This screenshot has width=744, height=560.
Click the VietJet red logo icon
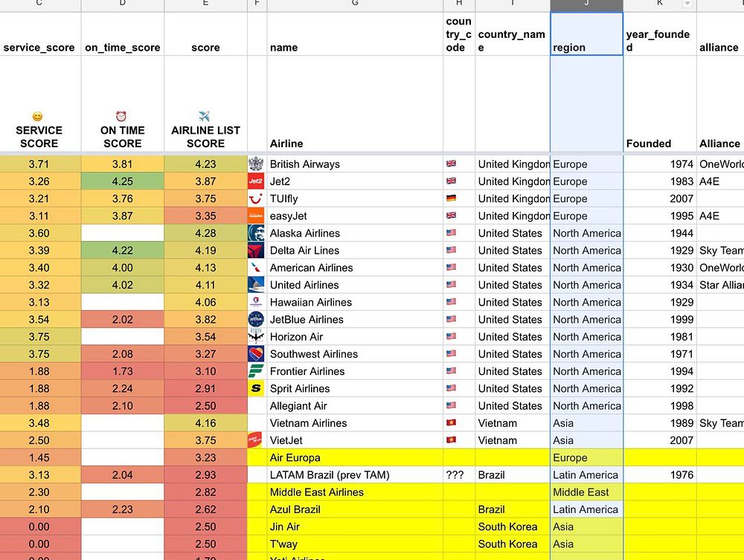pyautogui.click(x=255, y=440)
